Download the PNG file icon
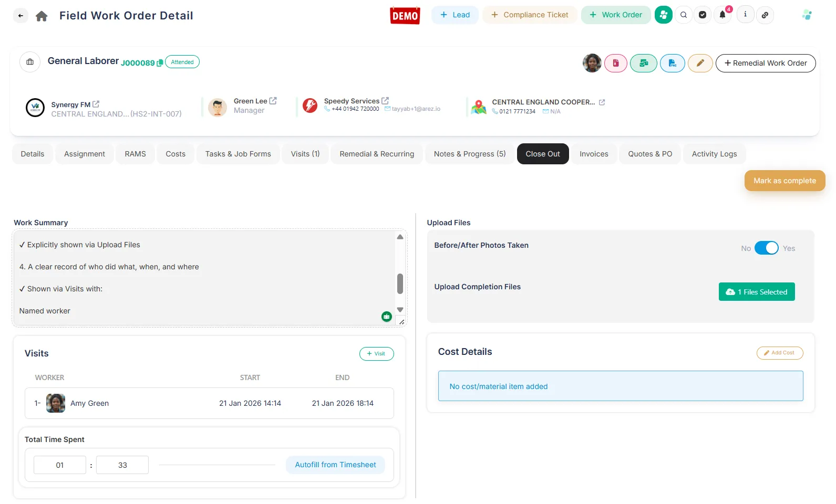 [x=672, y=63]
